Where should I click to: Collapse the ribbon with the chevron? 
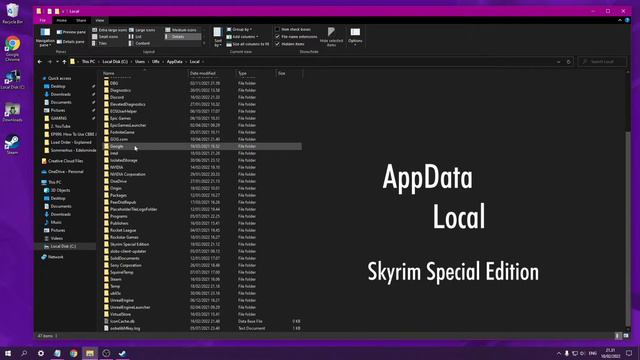620,20
